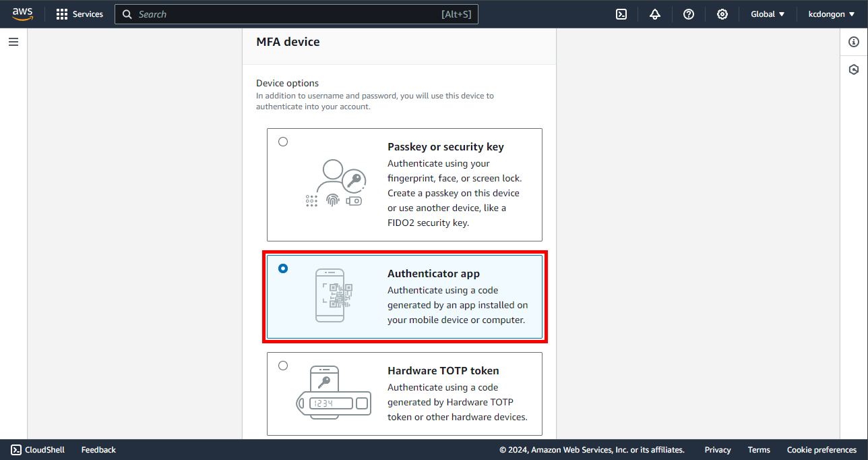Open the Privacy link
Viewport: 868px width, 460px height.
(718, 450)
